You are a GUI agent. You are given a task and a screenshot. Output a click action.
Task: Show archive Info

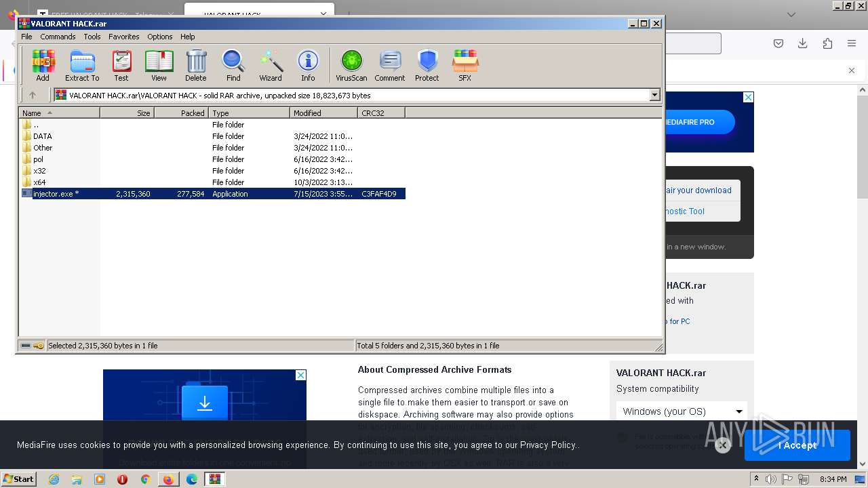(x=308, y=66)
